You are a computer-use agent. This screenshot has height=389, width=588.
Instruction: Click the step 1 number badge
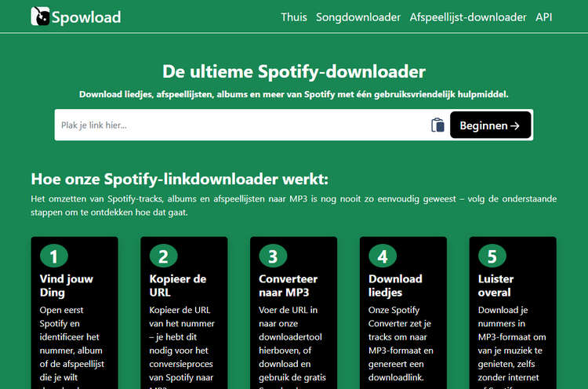54,256
